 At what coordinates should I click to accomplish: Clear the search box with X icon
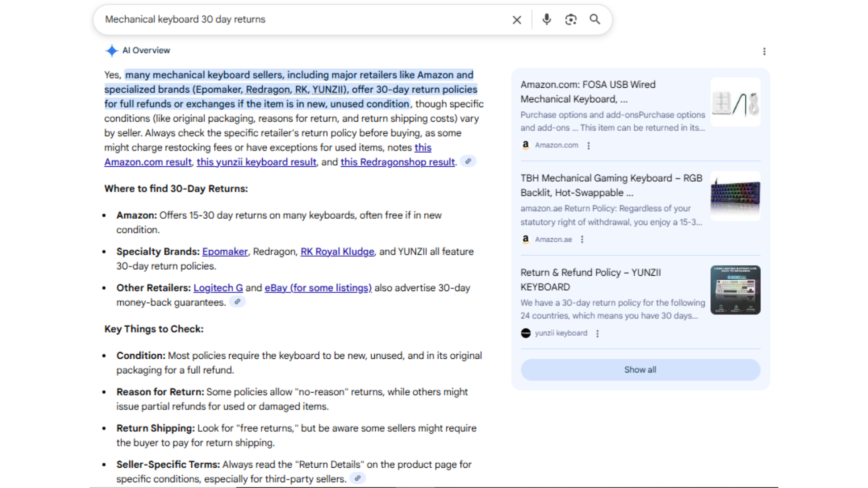point(517,20)
